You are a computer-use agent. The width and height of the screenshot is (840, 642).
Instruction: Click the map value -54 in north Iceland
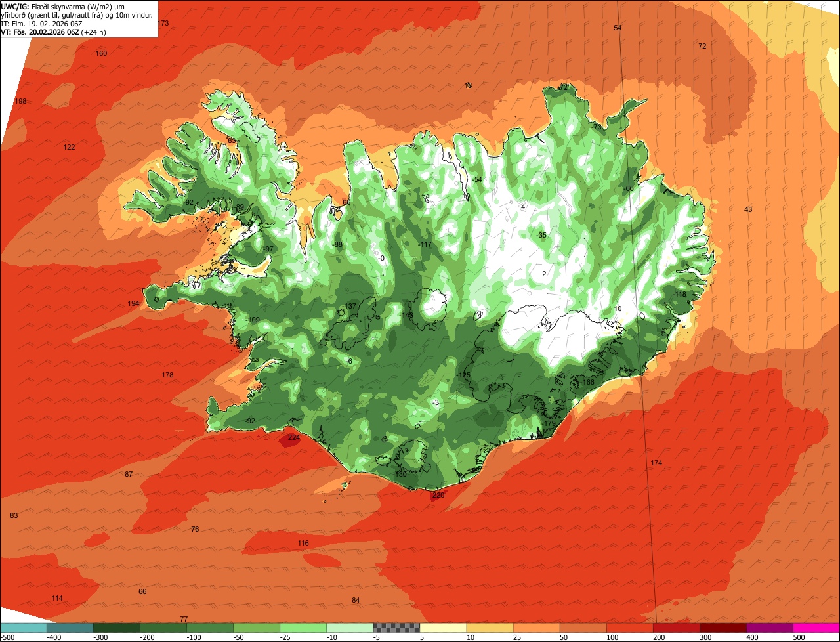point(476,180)
